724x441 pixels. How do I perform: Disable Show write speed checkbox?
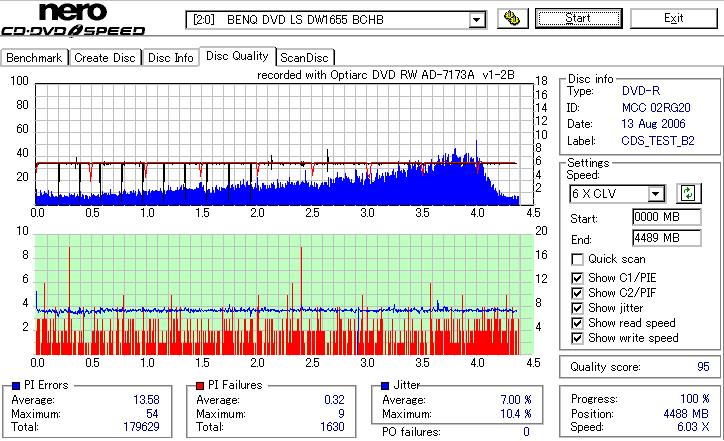click(x=577, y=338)
